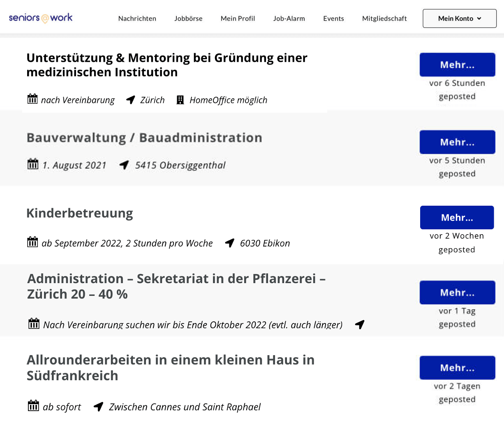
Task: Click the seniors@work logo
Action: [41, 18]
